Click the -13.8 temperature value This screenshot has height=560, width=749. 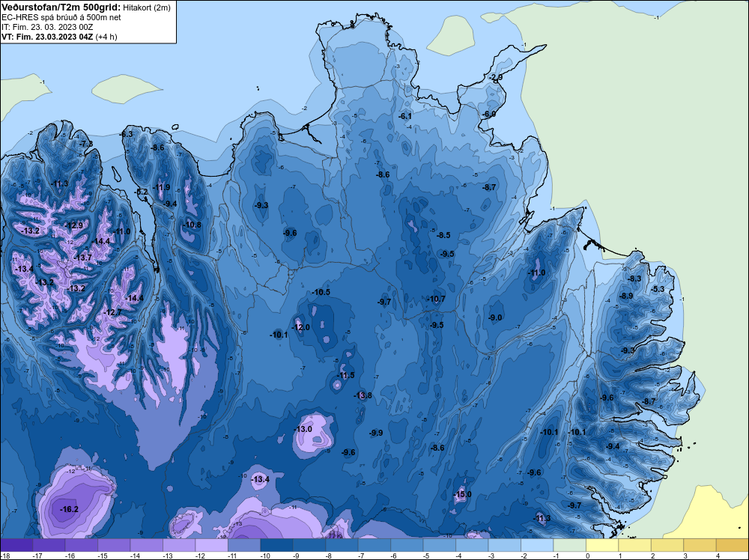(363, 395)
